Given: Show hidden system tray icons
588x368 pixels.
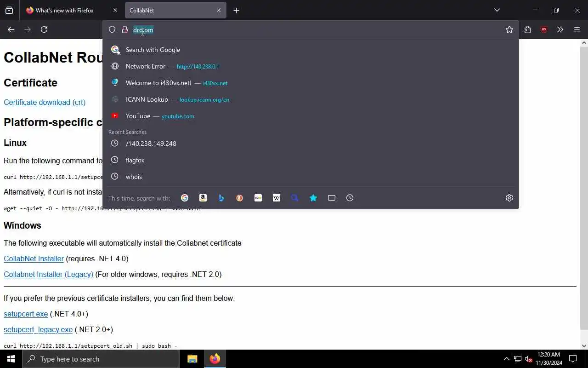Looking at the screenshot, I should pyautogui.click(x=506, y=359).
